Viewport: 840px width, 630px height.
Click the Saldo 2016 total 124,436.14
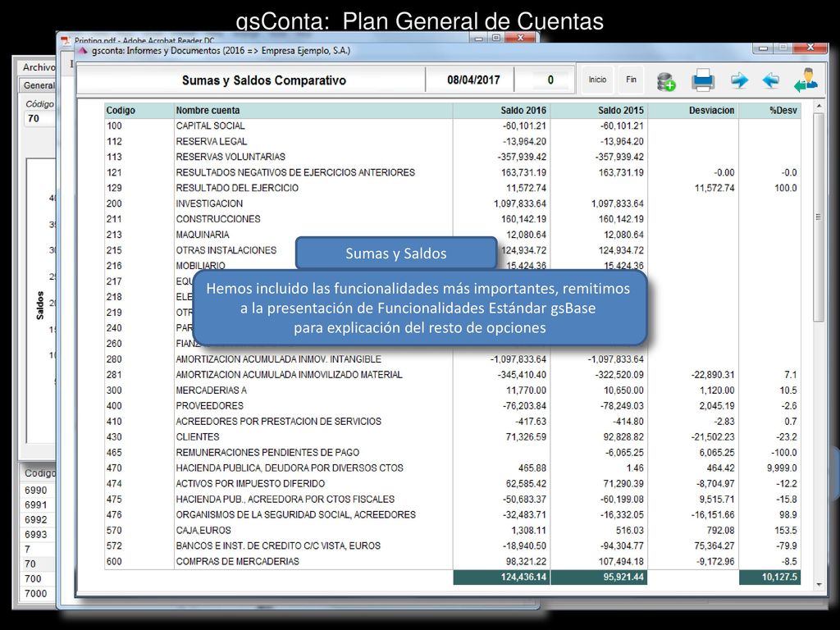501,577
